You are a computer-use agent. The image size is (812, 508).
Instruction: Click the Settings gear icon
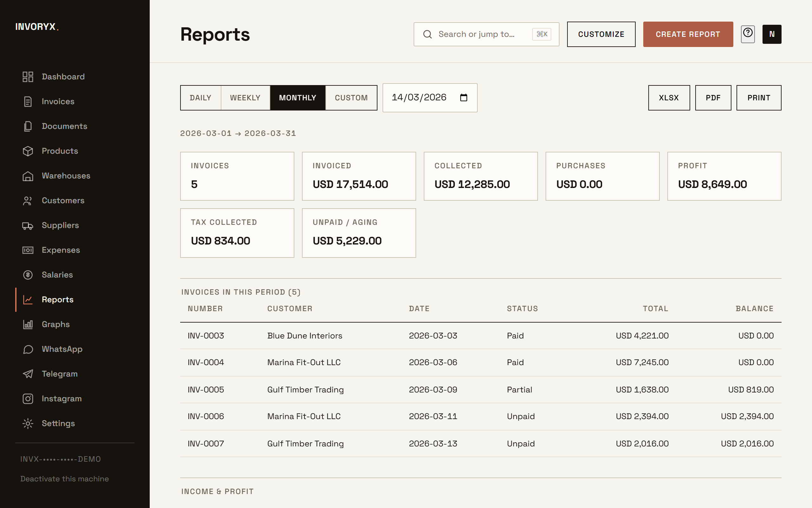click(28, 424)
